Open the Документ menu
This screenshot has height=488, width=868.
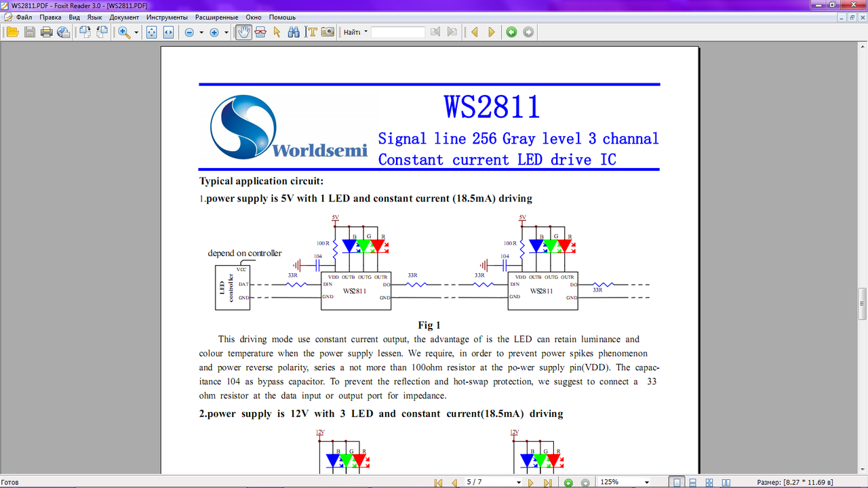pyautogui.click(x=124, y=17)
